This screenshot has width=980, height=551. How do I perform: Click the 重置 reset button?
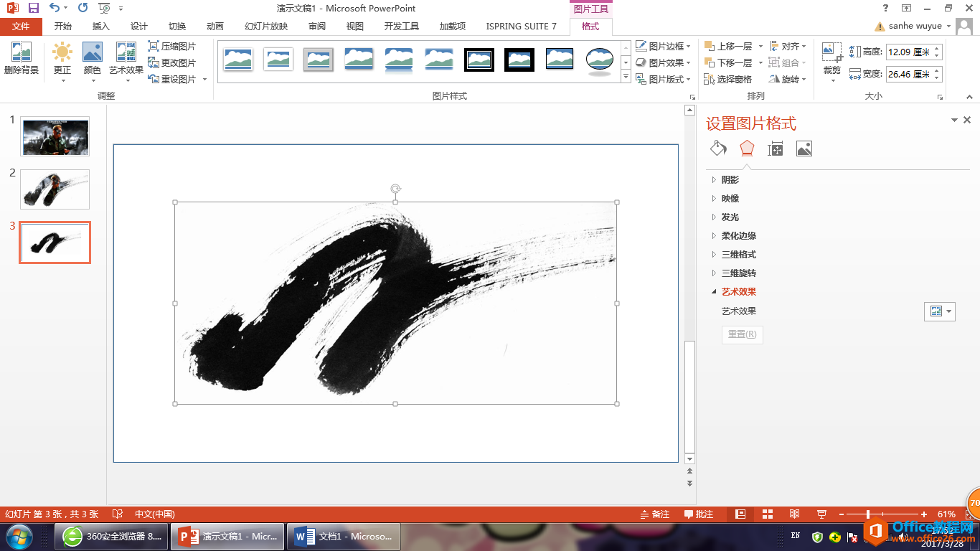(x=742, y=334)
